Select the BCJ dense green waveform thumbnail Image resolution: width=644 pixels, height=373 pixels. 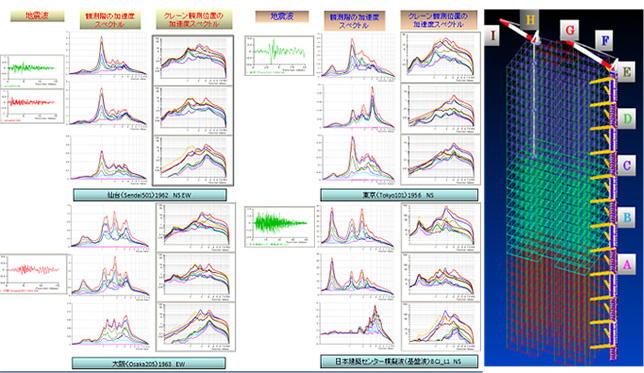279,226
